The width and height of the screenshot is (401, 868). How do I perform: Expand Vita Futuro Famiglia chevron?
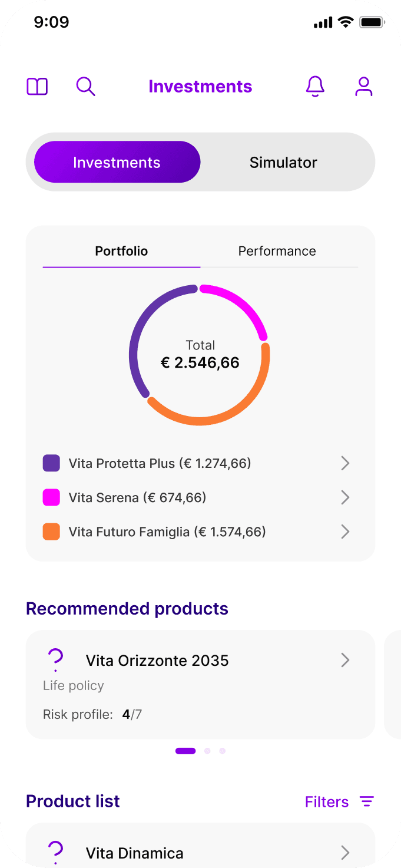coord(346,532)
